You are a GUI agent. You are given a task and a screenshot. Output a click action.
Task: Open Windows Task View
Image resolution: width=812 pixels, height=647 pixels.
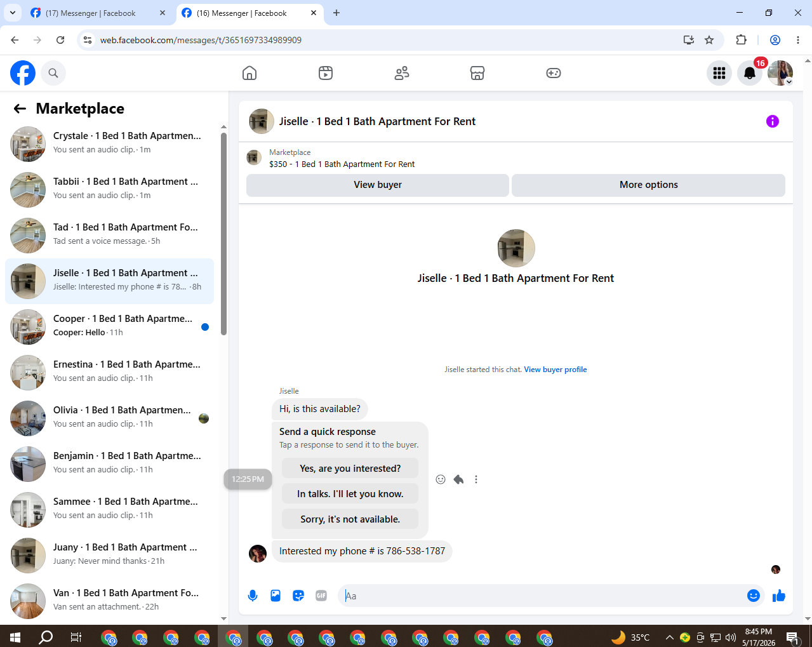point(76,637)
